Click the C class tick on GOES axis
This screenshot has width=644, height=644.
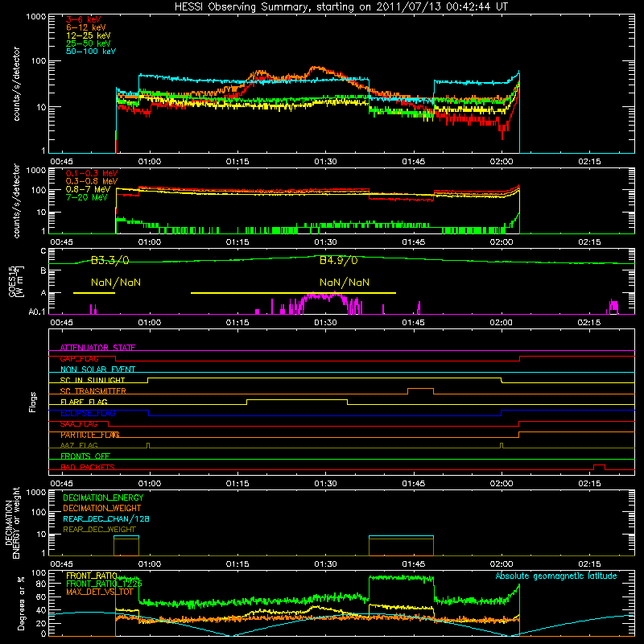pyautogui.click(x=43, y=250)
